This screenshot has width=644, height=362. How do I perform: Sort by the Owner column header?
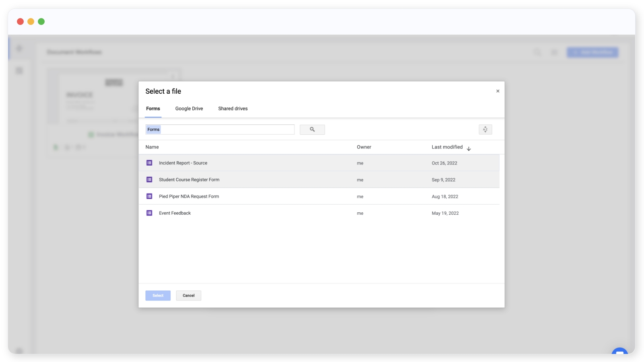pyautogui.click(x=364, y=147)
